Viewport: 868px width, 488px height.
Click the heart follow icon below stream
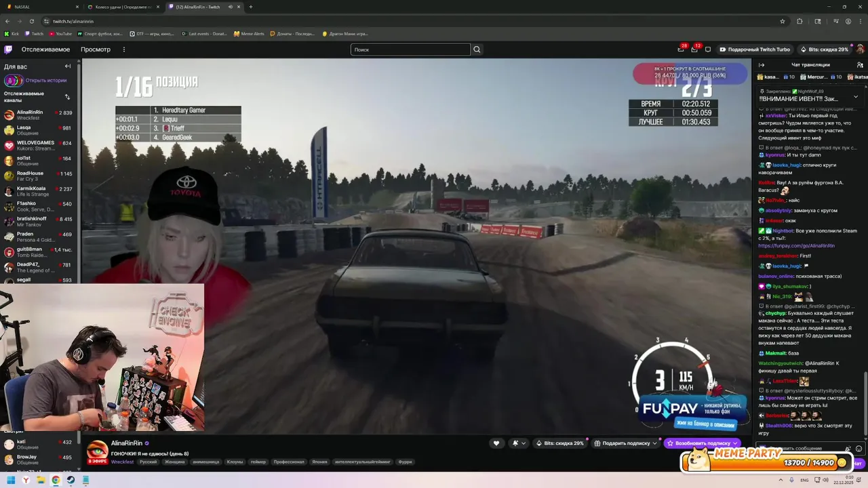[x=496, y=443]
